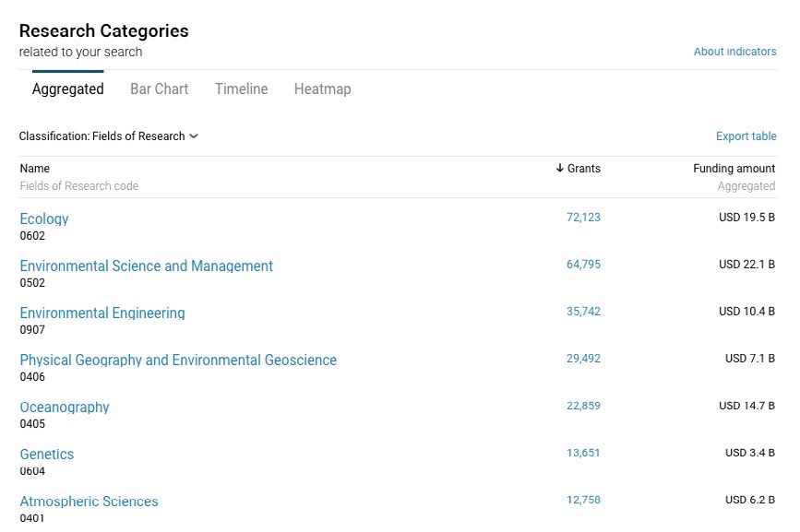
Task: Open the Bar Chart tab
Action: click(x=159, y=89)
